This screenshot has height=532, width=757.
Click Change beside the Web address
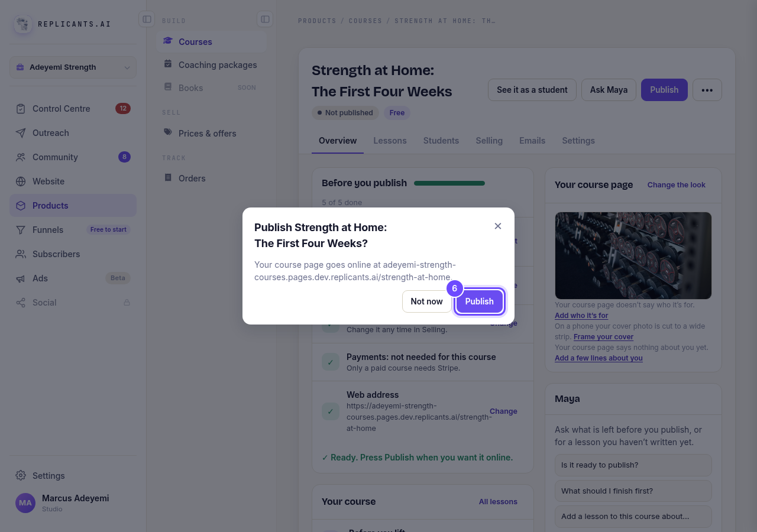point(503,411)
